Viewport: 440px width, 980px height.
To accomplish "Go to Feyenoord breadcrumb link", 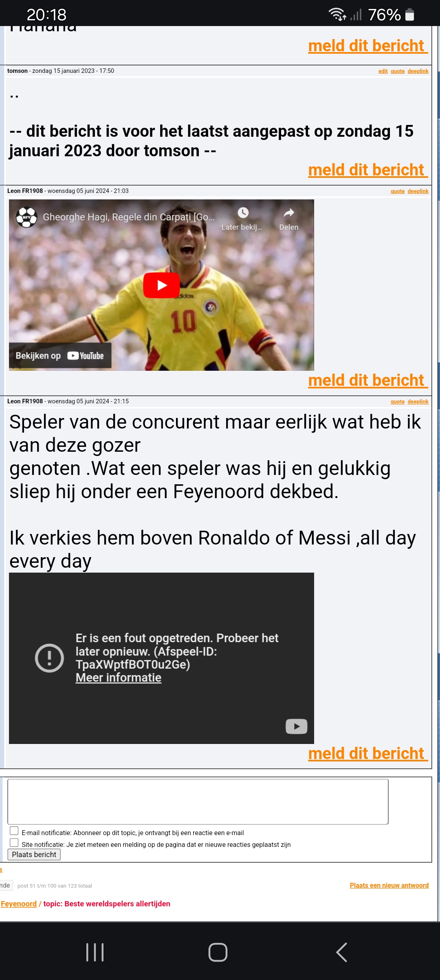I will point(19,903).
